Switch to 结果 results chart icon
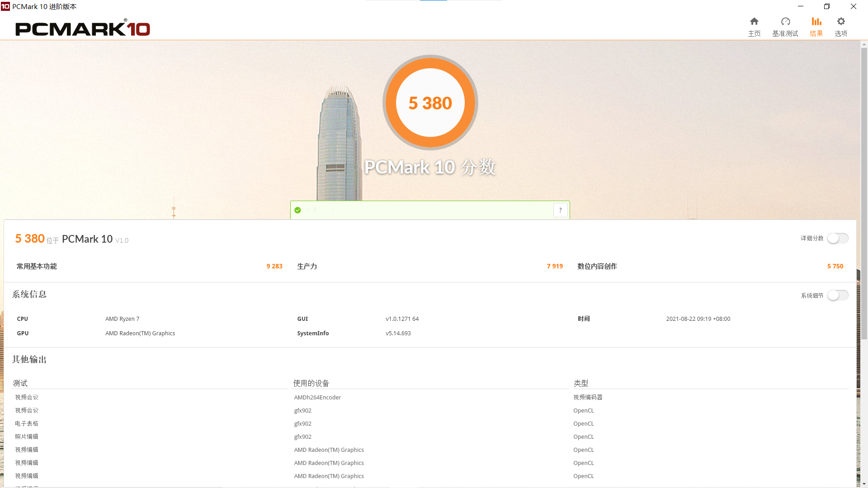Viewport: 868px width, 488px height. pos(816,22)
